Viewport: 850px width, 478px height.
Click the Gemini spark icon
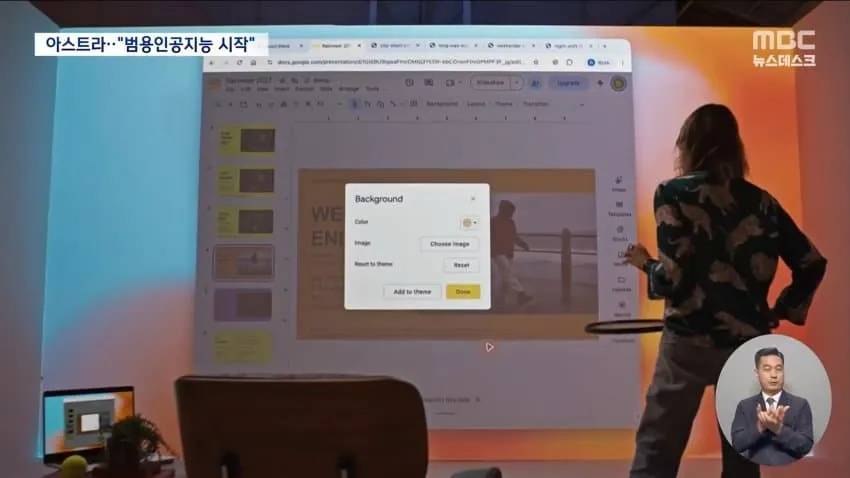(x=600, y=83)
